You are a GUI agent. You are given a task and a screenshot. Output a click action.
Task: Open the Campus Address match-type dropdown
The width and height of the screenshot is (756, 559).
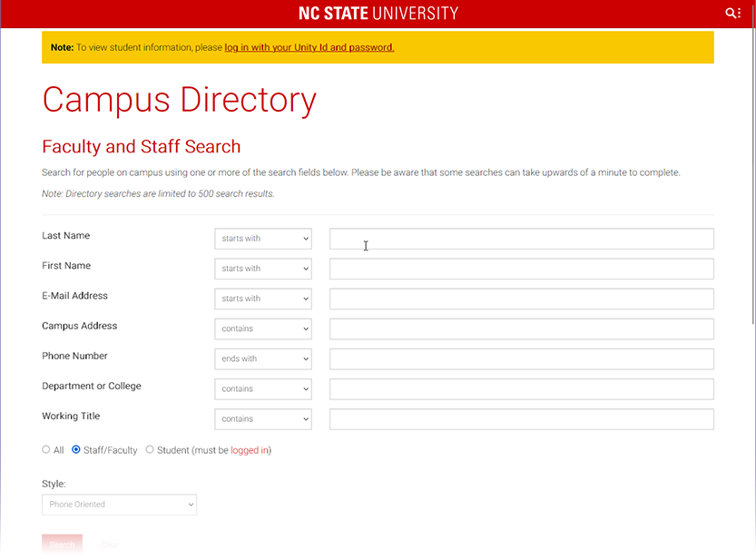[263, 329]
